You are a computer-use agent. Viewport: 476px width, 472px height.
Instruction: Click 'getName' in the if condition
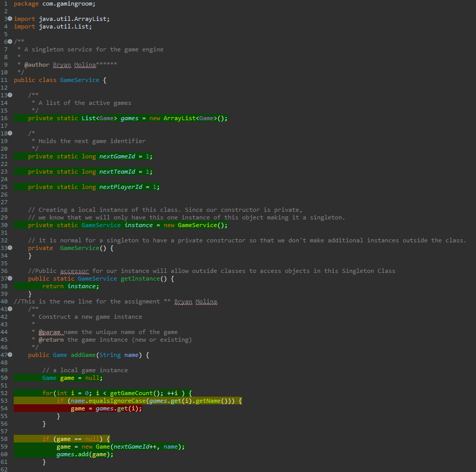(x=208, y=401)
